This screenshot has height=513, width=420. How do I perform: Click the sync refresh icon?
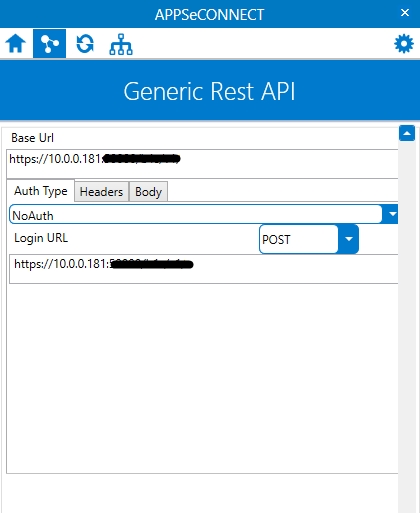(x=85, y=44)
